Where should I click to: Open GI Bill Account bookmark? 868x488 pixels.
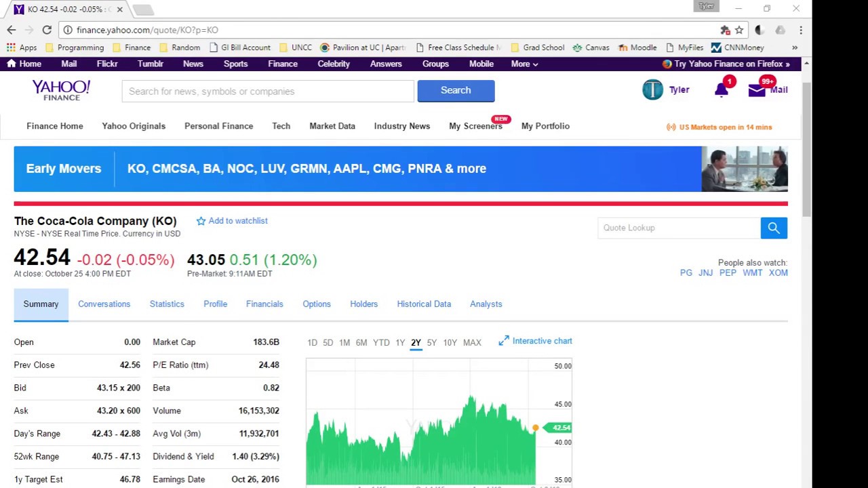(x=240, y=47)
